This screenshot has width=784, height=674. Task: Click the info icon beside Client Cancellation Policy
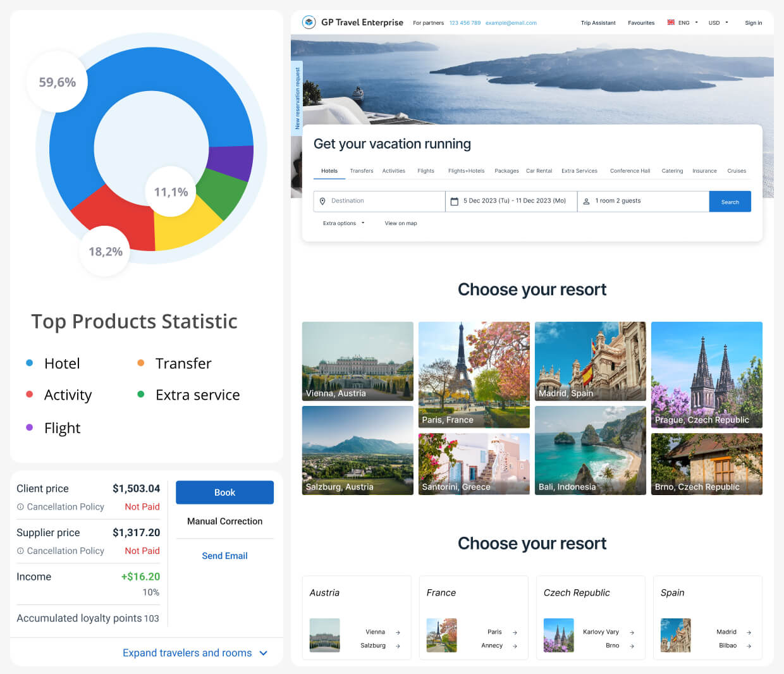point(20,507)
